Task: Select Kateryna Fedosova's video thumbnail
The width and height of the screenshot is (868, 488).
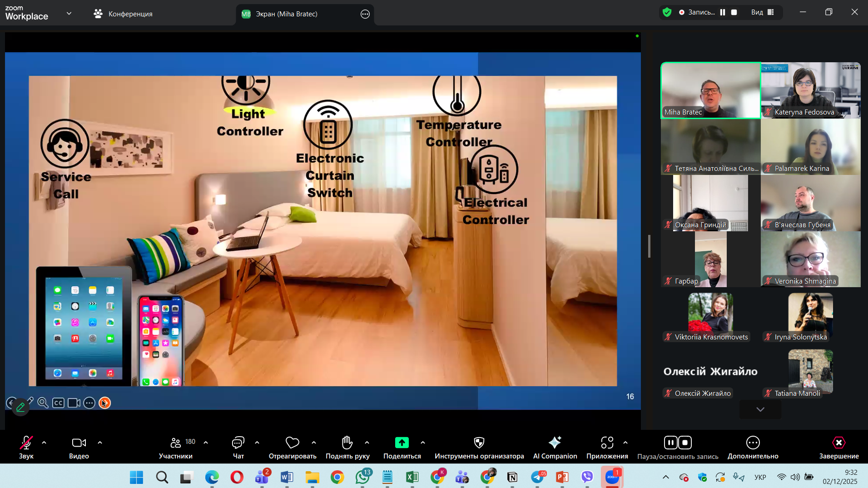Action: tap(810, 90)
